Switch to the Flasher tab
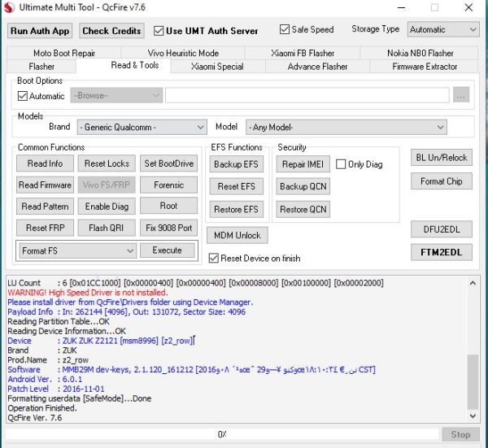The height and width of the screenshot is (448, 488). pos(41,67)
